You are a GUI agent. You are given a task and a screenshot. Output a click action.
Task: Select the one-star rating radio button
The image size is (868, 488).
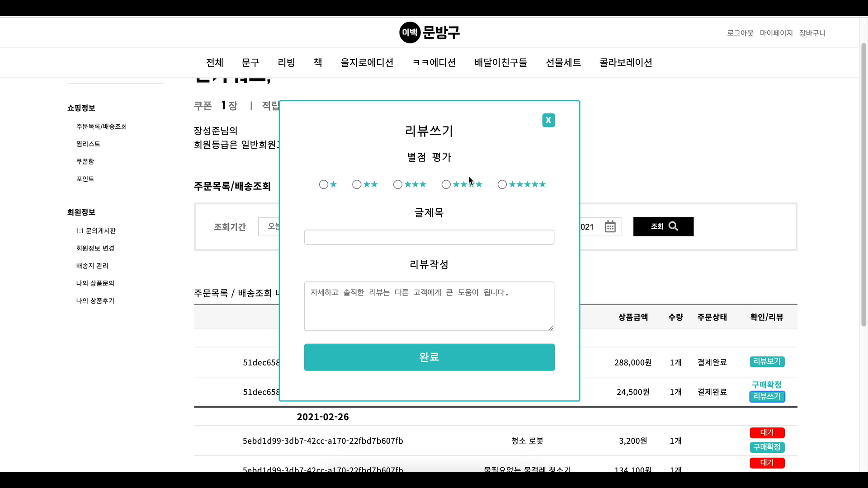coord(324,184)
